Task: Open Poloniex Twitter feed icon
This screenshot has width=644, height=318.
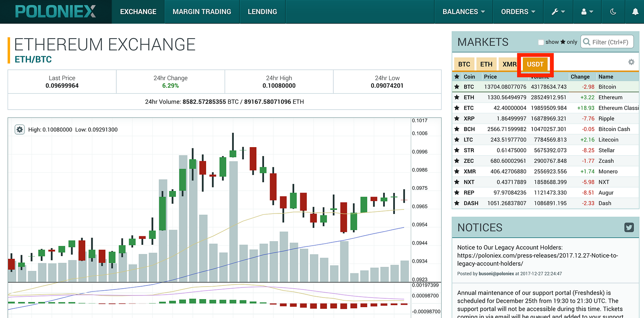Action: point(629,228)
